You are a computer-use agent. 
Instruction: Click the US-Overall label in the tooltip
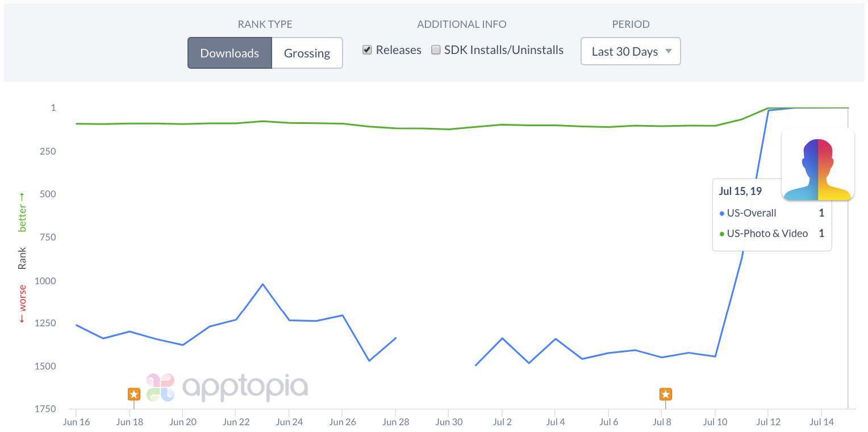pos(752,213)
